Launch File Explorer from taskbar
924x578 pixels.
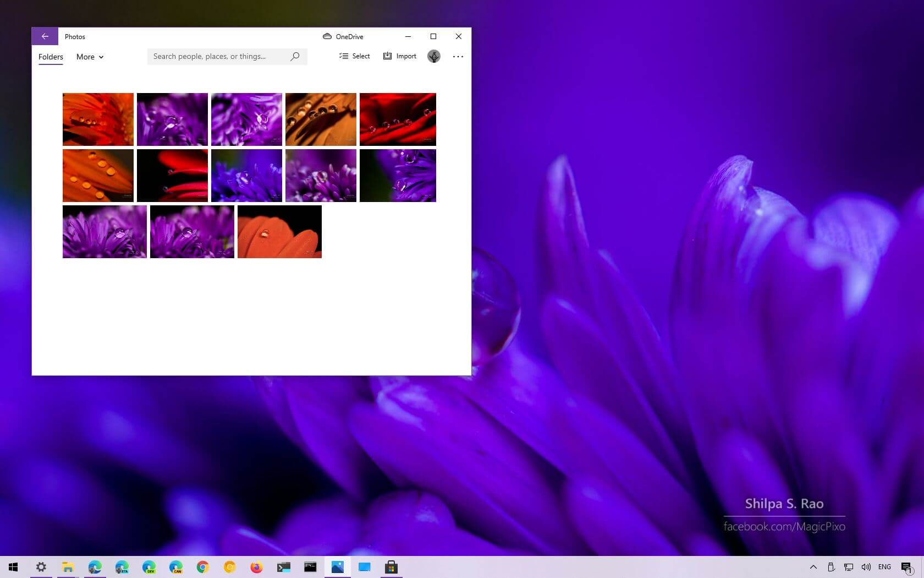[68, 567]
